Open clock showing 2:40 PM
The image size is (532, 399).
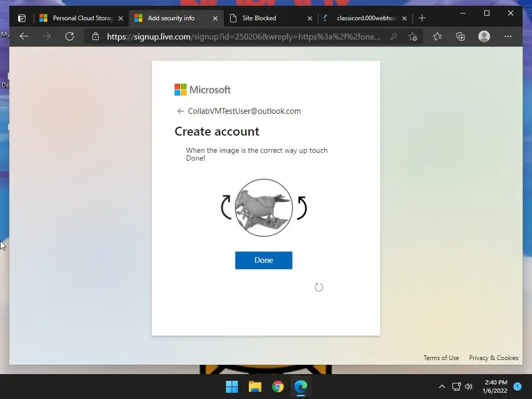(495, 387)
